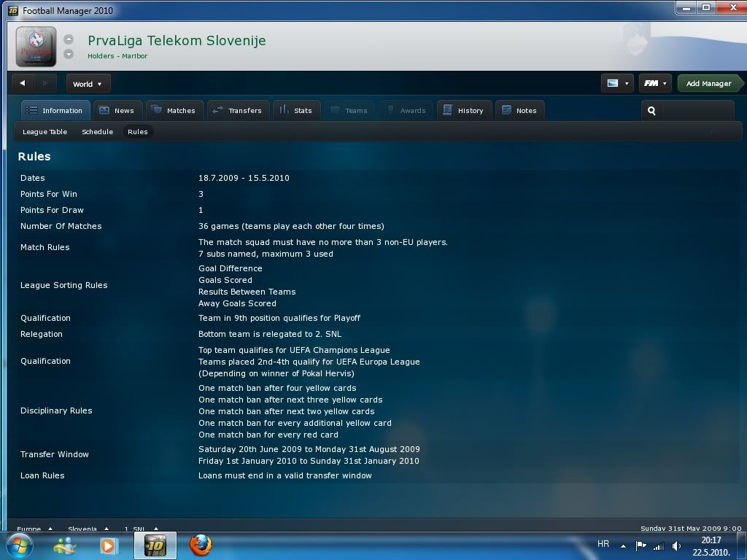Switch to the News tab
This screenshot has width=747, height=560.
coord(117,111)
